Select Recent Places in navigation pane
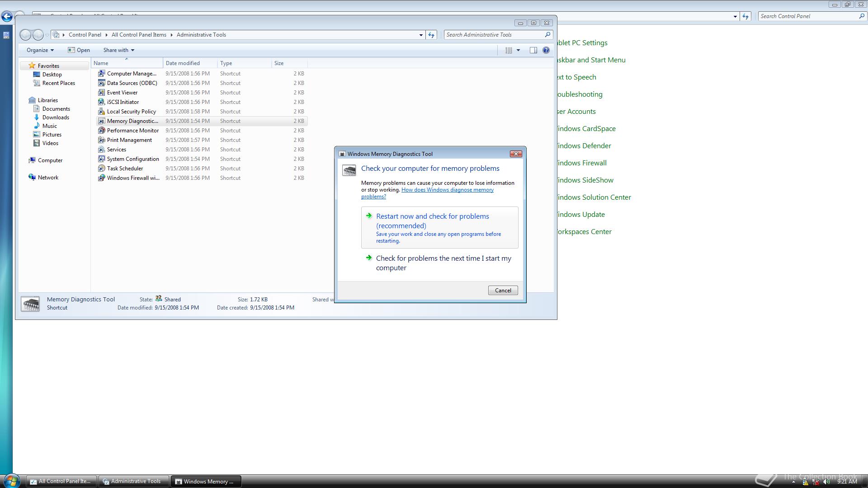 point(59,83)
